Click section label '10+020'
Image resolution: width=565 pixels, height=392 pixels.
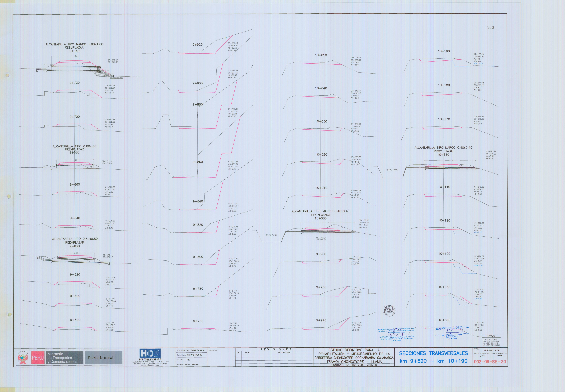[321, 155]
